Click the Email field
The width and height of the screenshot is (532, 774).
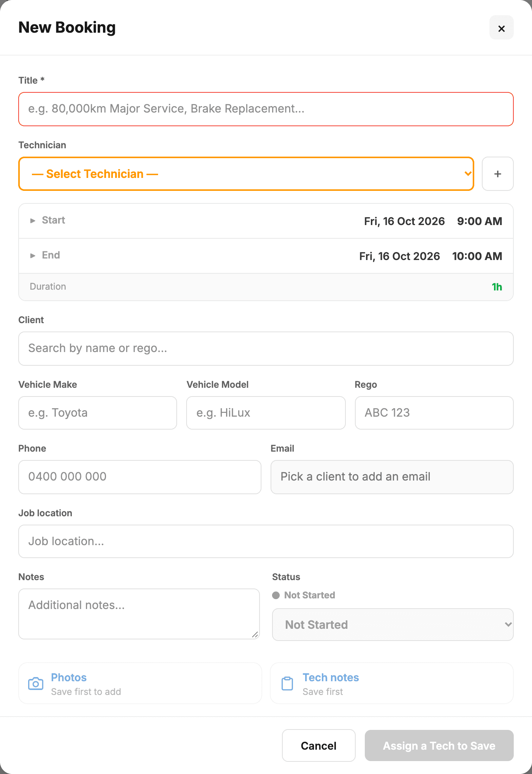point(392,477)
